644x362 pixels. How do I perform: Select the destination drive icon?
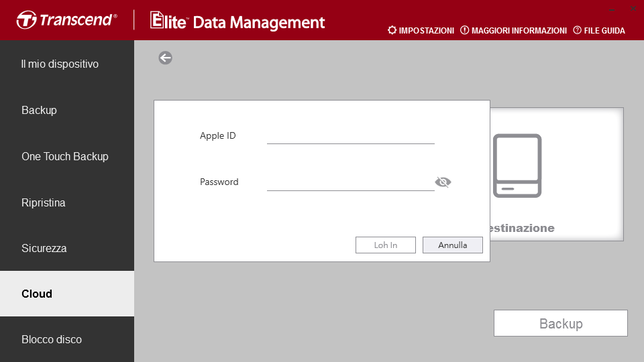[517, 166]
